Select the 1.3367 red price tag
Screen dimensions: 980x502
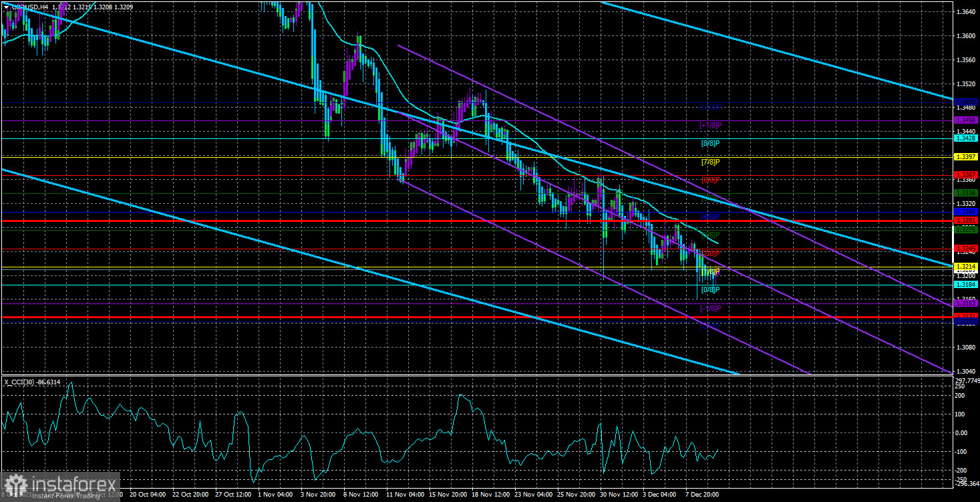point(966,174)
